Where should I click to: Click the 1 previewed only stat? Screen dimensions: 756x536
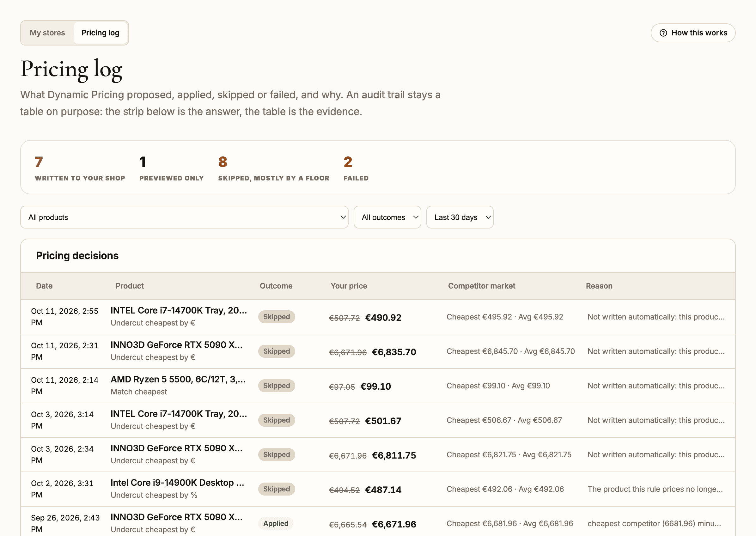[x=171, y=168]
